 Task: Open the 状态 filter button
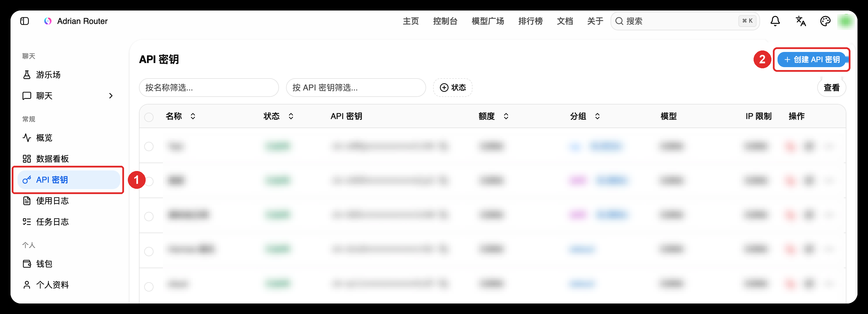(452, 88)
